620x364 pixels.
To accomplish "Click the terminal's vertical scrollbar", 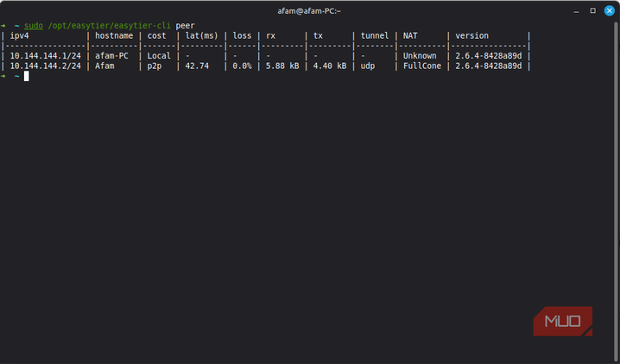I will pos(617,191).
